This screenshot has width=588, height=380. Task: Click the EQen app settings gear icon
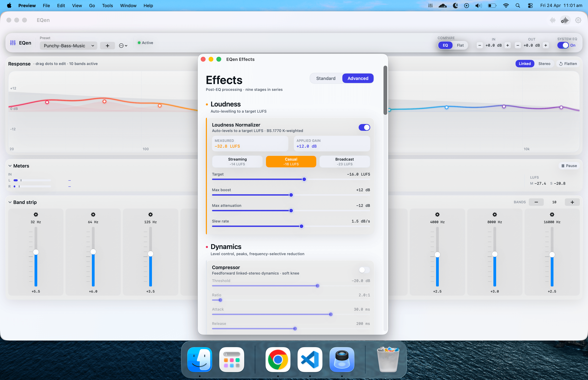click(578, 20)
